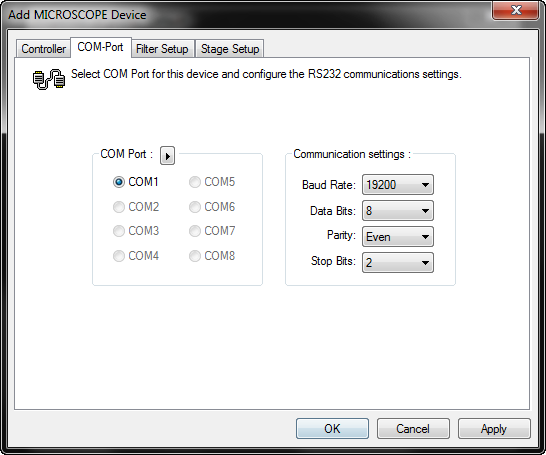Viewport: 546px width, 455px height.
Task: Open the Stop Bits dropdown
Action: [398, 262]
